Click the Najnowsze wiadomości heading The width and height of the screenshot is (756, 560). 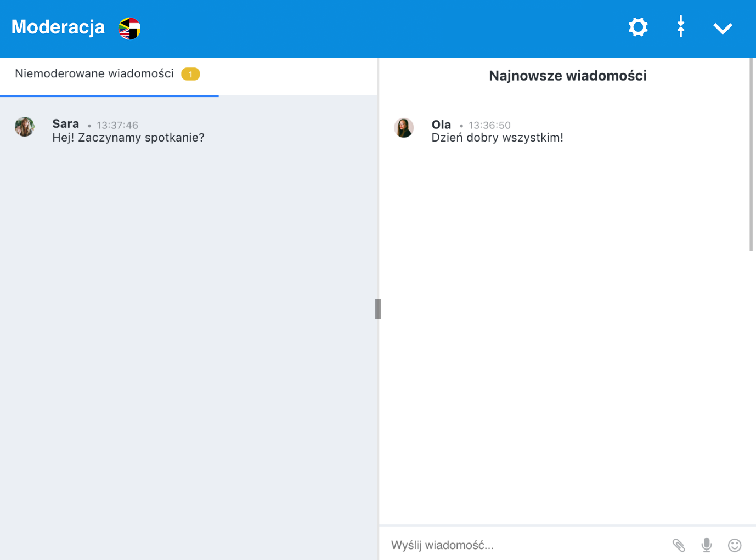tap(568, 76)
